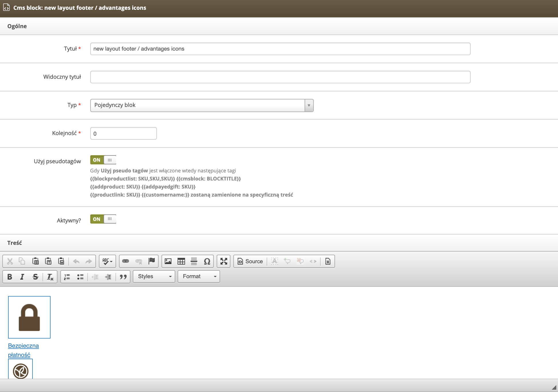Toggle the Użyj pseudotagów switch
Image resolution: width=558 pixels, height=392 pixels.
click(x=103, y=160)
